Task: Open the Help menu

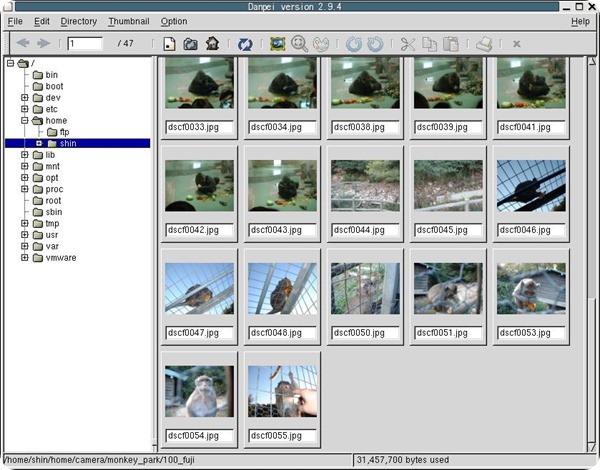Action: point(580,21)
